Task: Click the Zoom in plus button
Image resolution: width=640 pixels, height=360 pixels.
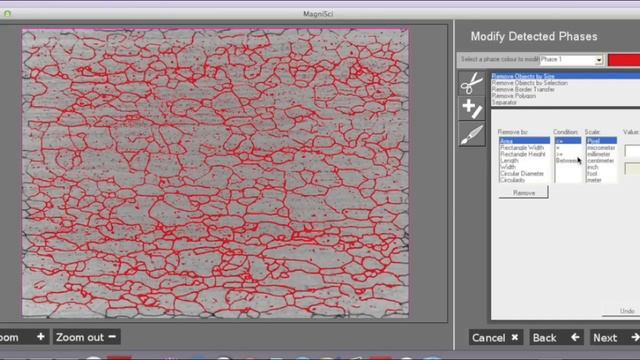Action: coord(23,337)
